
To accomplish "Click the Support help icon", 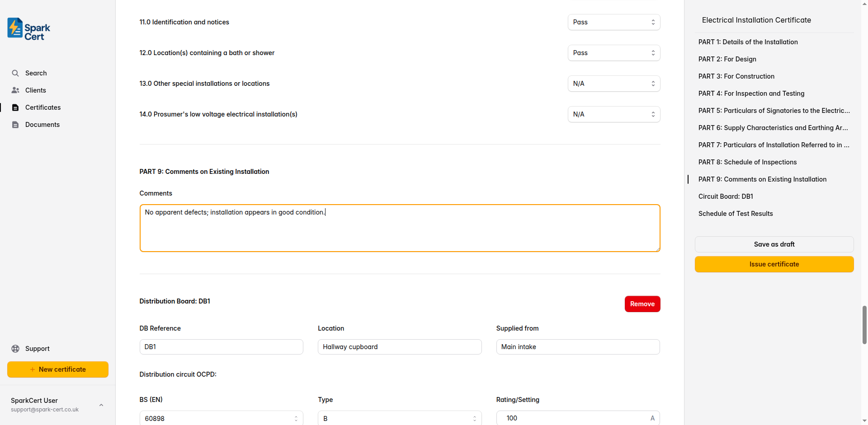I will pos(15,348).
